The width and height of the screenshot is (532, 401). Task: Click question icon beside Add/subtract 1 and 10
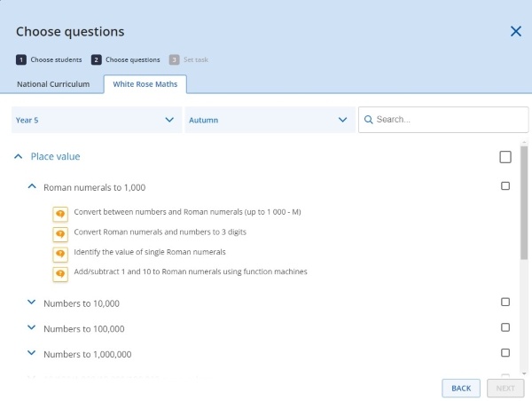click(60, 273)
